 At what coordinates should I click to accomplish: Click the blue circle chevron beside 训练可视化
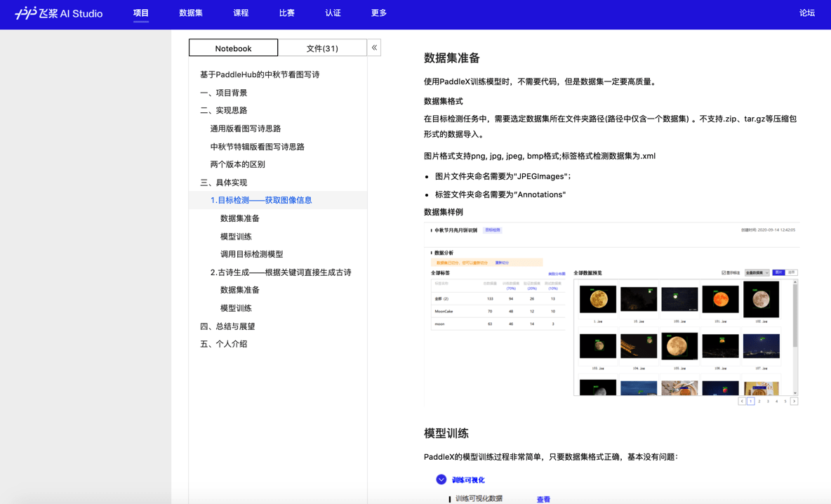point(441,479)
